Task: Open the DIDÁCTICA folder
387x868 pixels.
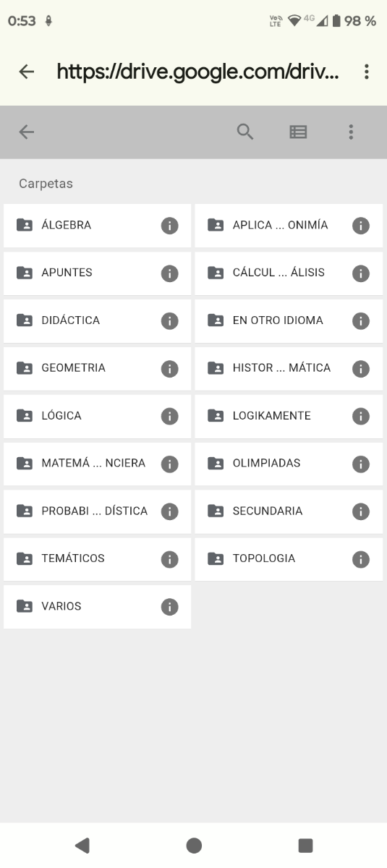Action: point(97,320)
